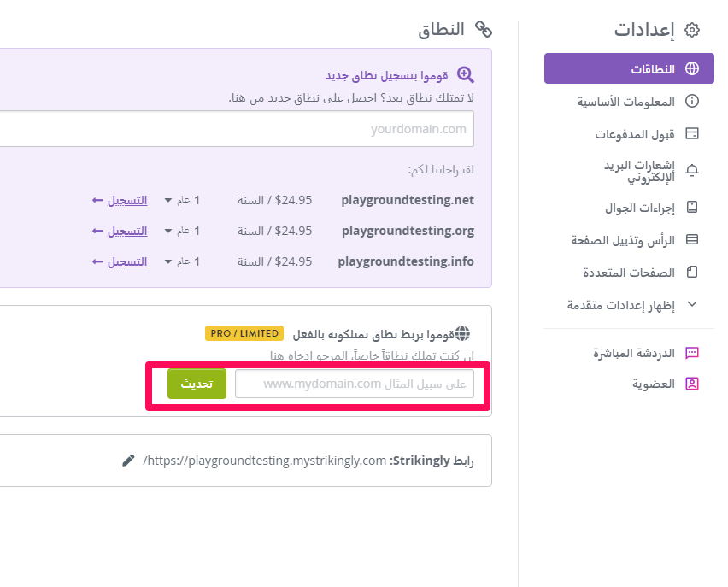Viewport: 728px width, 587px height.
Task: Focus the yourdomain.com search field
Action: [237, 129]
